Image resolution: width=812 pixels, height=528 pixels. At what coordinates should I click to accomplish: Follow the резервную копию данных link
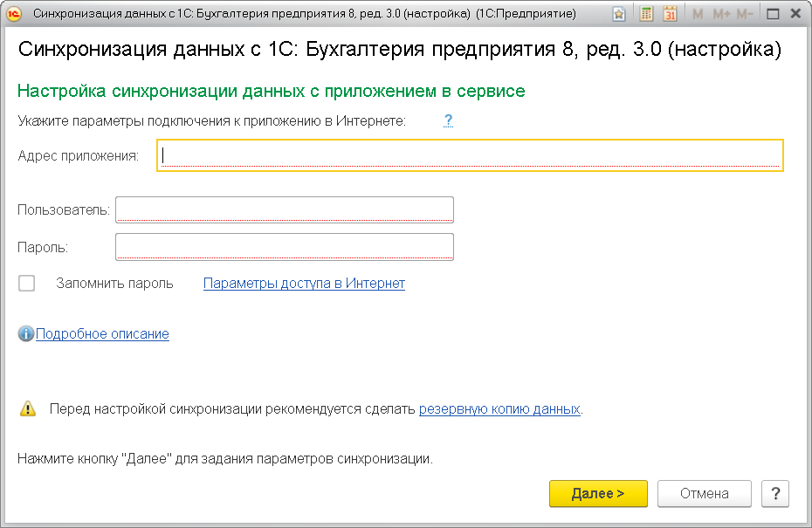(499, 409)
